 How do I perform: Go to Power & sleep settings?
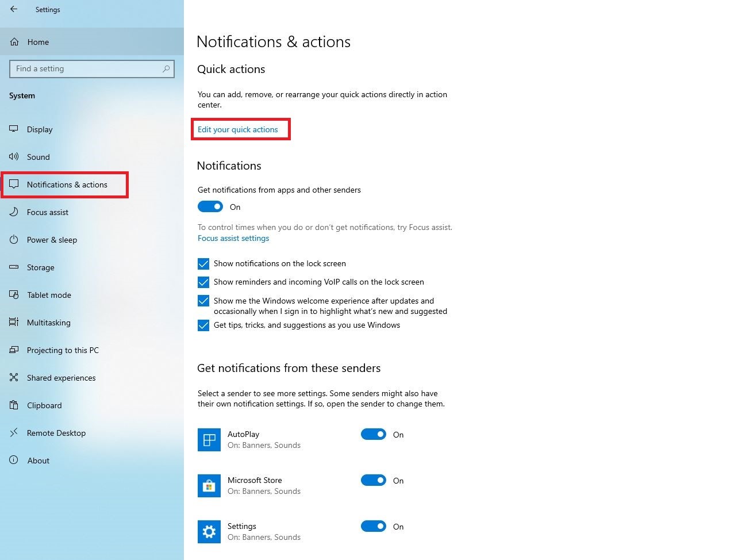[x=52, y=240]
